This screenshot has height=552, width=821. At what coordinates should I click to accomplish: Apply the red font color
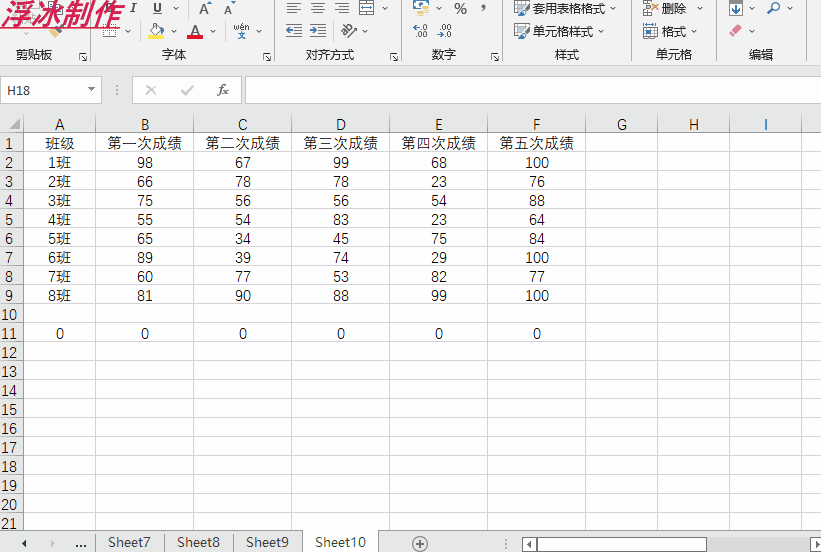pos(195,31)
